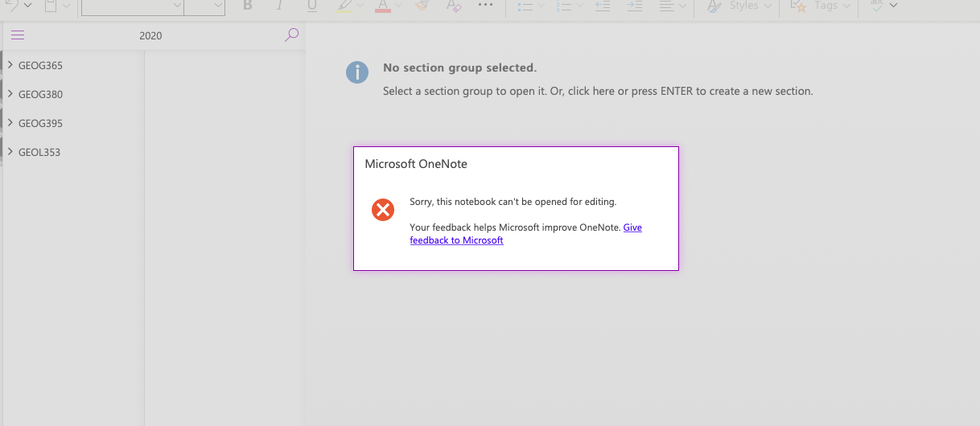Screen dimensions: 980x426
Task: Click the Microsoft OneNote dialog title
Action: tap(416, 164)
